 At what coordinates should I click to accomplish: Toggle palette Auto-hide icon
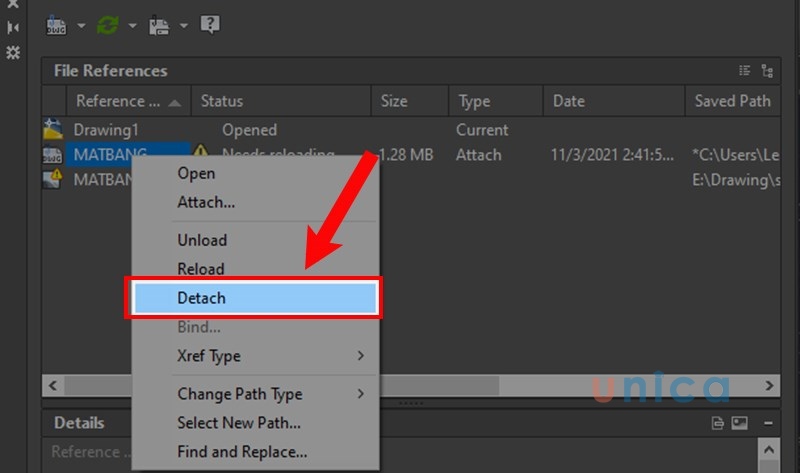point(13,28)
